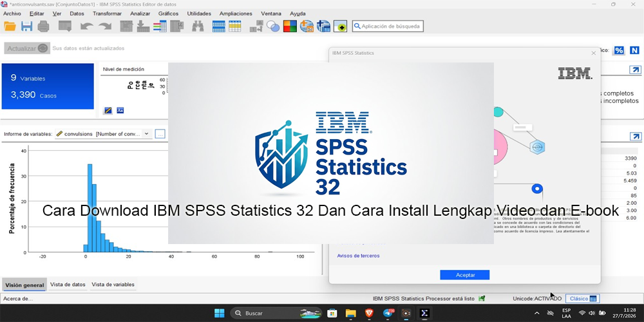644x322 pixels.
Task: Open the Gráficos menu
Action: click(x=168, y=14)
